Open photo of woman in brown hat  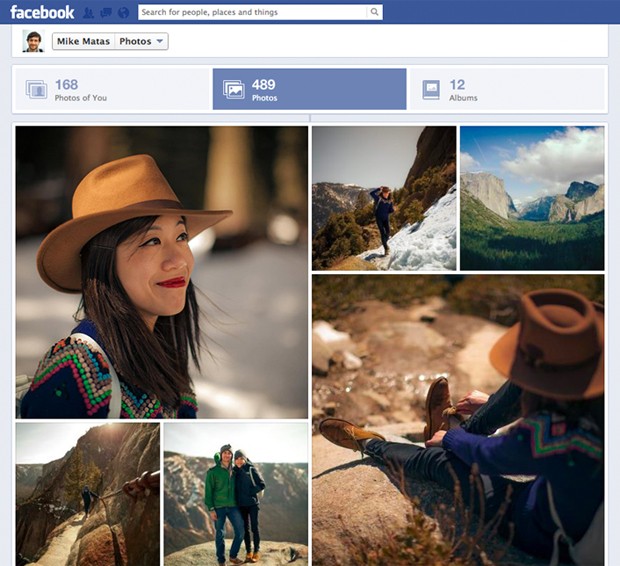161,271
